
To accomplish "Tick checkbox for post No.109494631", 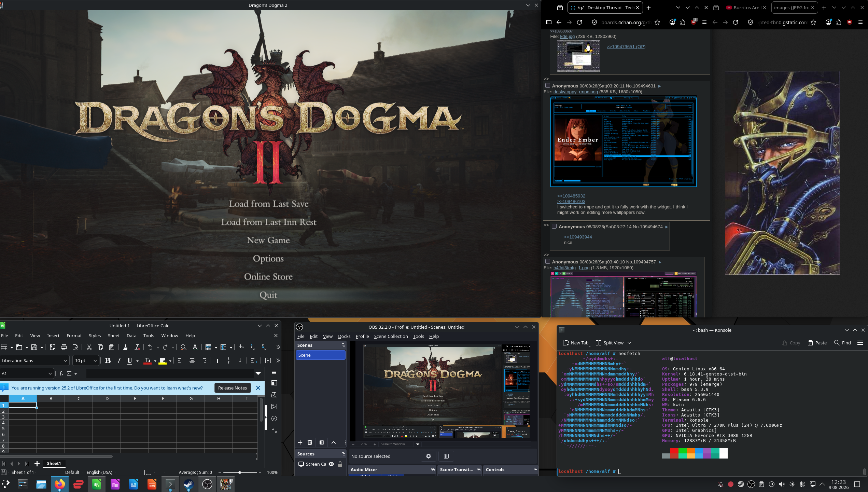I will coord(548,85).
